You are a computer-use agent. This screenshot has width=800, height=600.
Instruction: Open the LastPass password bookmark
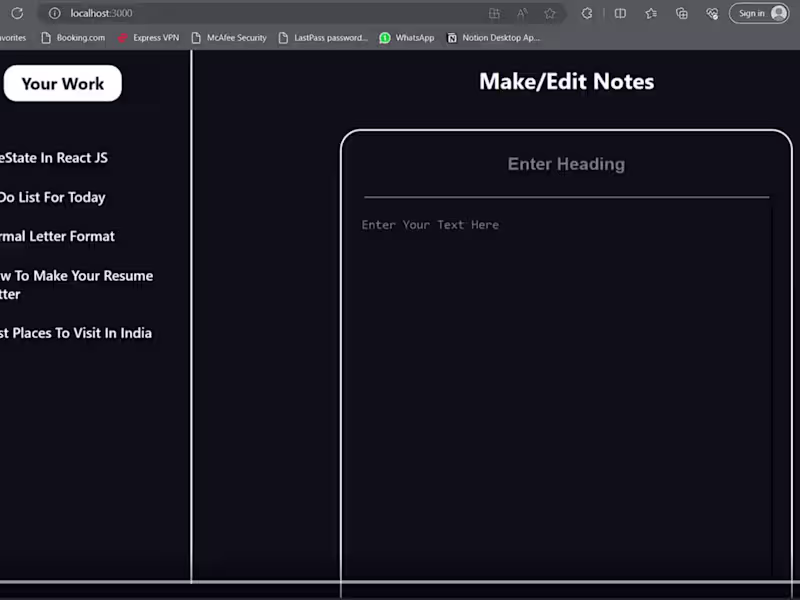coord(323,38)
